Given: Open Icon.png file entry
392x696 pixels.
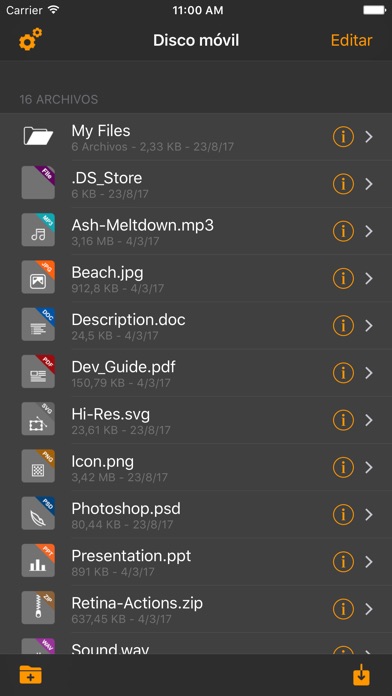Looking at the screenshot, I should [196, 467].
